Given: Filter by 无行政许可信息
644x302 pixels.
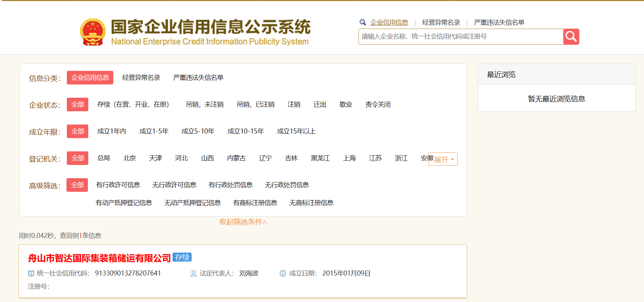Looking at the screenshot, I should 174,185.
